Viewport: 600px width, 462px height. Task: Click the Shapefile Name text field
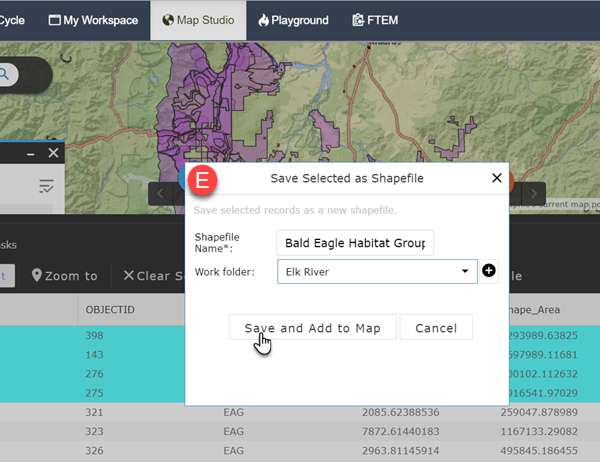355,242
